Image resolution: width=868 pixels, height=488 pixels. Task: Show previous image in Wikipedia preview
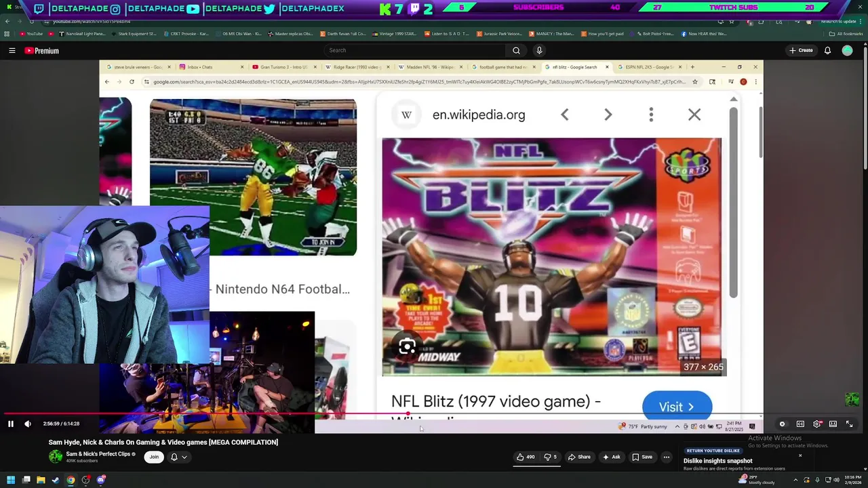[565, 115]
